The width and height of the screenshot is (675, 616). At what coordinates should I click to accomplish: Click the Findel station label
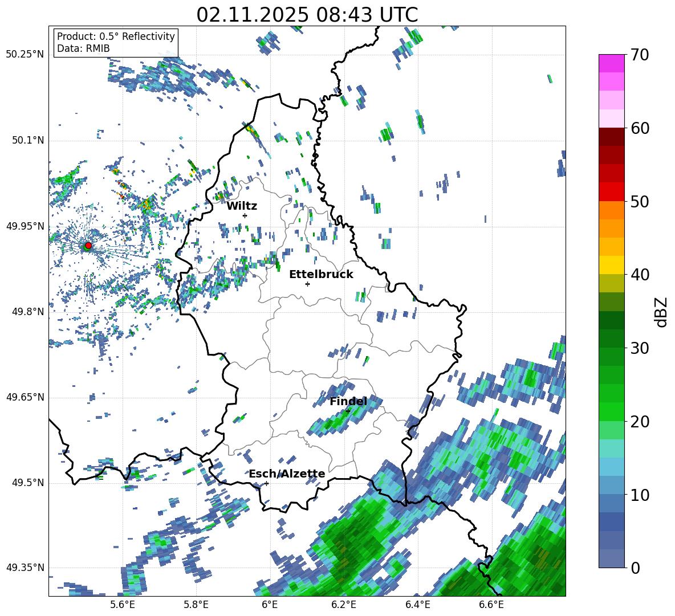pyautogui.click(x=348, y=401)
